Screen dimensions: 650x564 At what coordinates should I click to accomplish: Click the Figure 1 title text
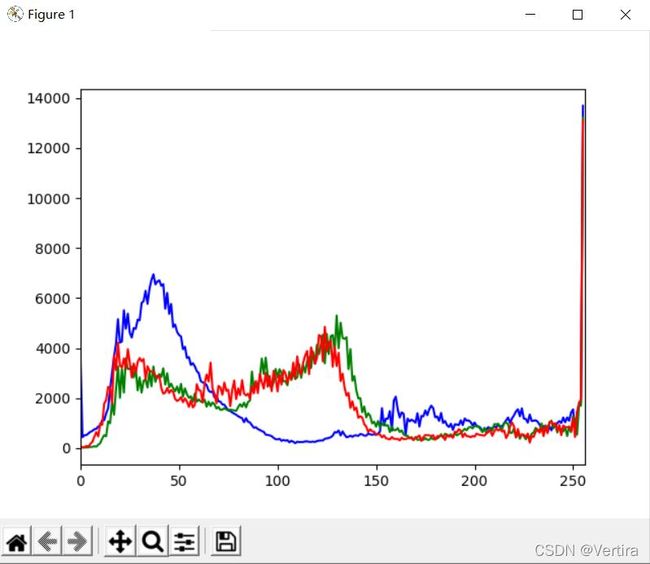(x=51, y=15)
